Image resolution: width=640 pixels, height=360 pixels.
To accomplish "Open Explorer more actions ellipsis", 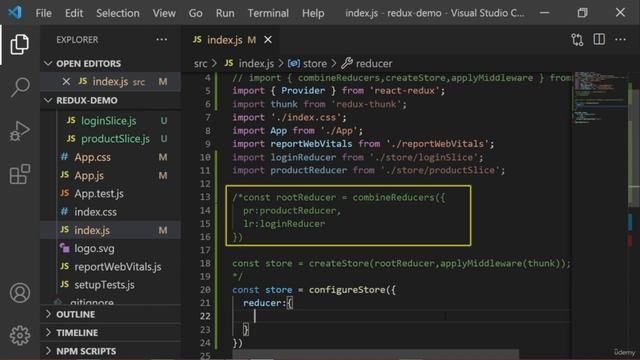I will tap(162, 40).
